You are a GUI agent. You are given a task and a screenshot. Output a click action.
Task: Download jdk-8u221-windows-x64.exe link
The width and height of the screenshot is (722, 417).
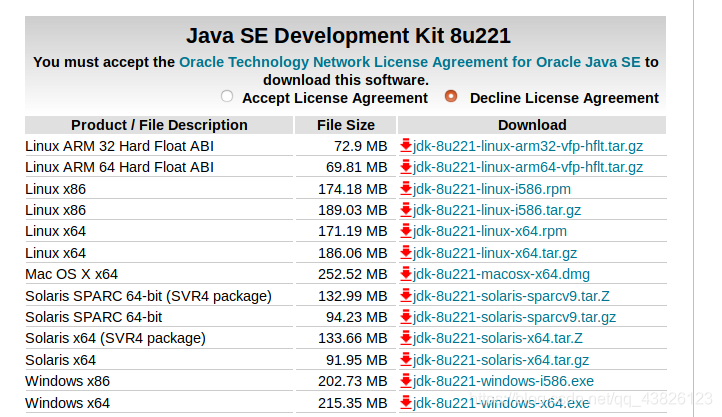click(501, 403)
